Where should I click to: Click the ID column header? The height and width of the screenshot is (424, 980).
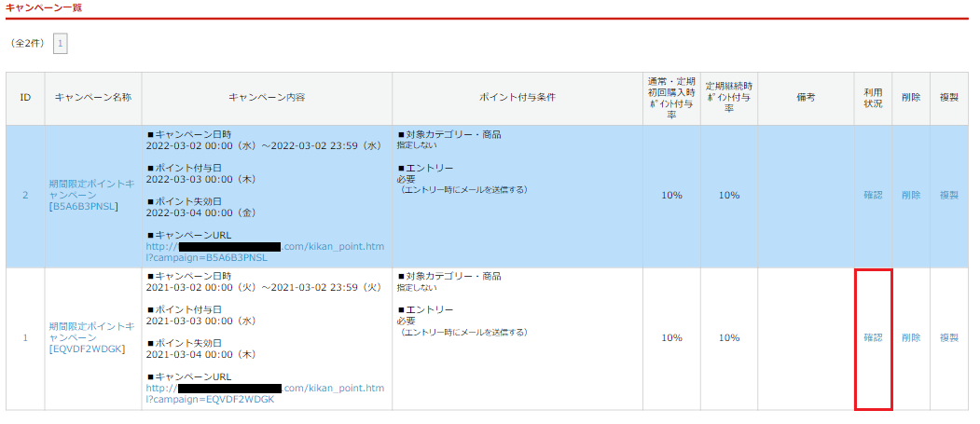(26, 98)
